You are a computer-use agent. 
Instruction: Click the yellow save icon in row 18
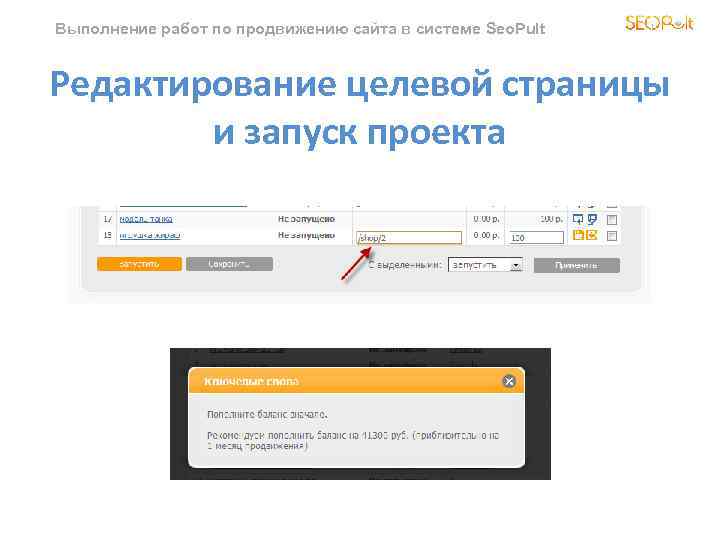pos(578,235)
